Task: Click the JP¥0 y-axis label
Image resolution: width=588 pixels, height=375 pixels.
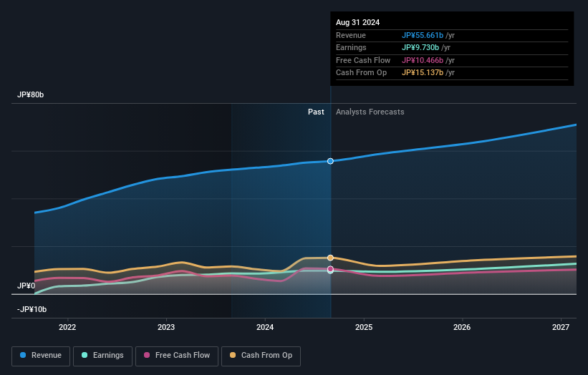Action: point(26,286)
